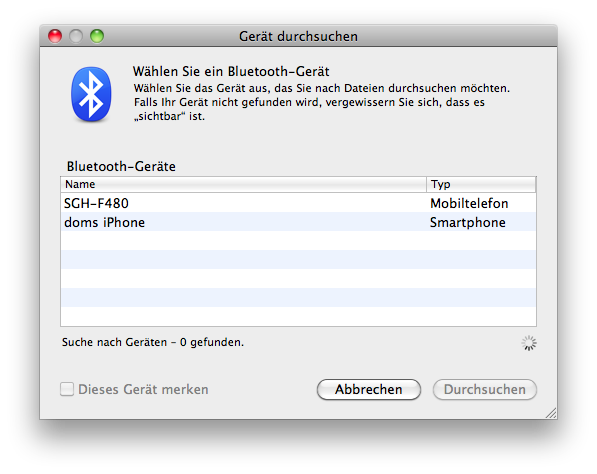Click the Gerät durchsuchen title bar
Image resolution: width=597 pixels, height=474 pixels.
298,36
